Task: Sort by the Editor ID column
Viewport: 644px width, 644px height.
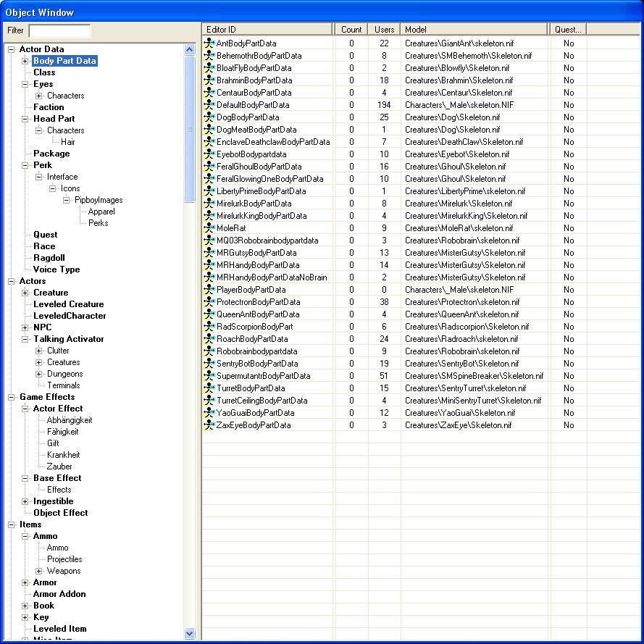Action: pos(267,30)
